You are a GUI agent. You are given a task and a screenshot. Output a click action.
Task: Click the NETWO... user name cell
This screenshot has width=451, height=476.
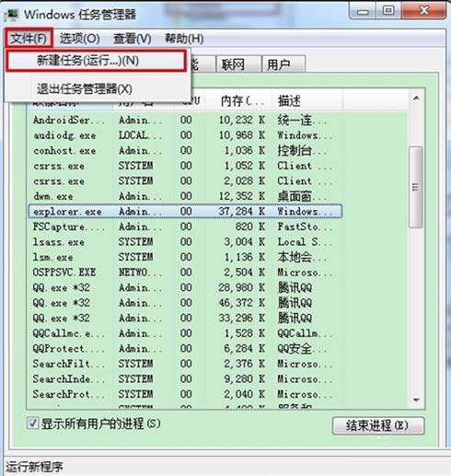point(140,273)
